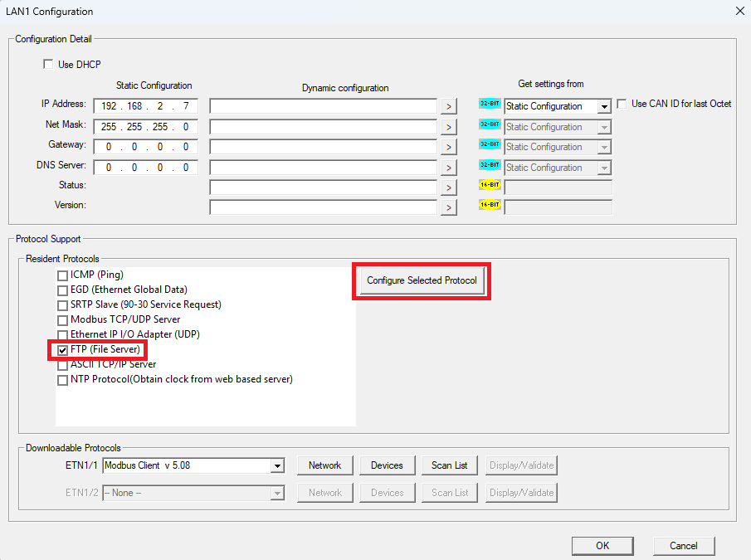Image resolution: width=751 pixels, height=560 pixels.
Task: Enable ICMP (Ping) protocol checkbox
Action: pyautogui.click(x=62, y=275)
